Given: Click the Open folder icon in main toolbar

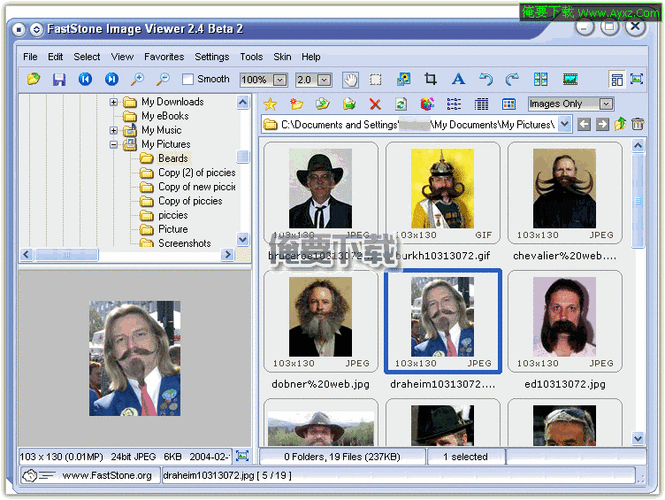Looking at the screenshot, I should [34, 79].
